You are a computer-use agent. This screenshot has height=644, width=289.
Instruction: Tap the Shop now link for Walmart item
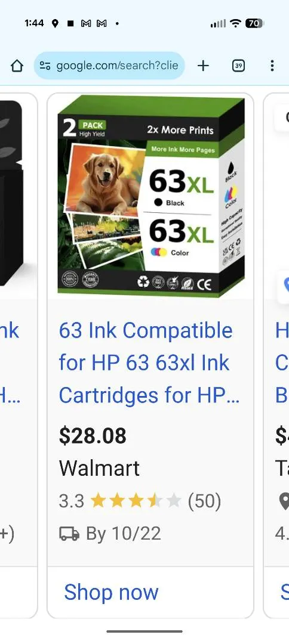click(x=111, y=592)
